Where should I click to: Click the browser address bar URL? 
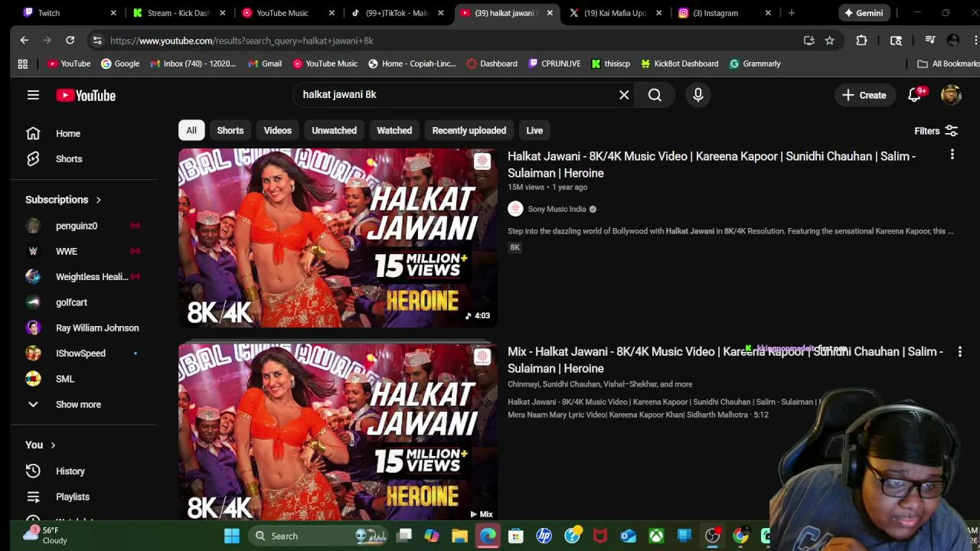coord(242,41)
